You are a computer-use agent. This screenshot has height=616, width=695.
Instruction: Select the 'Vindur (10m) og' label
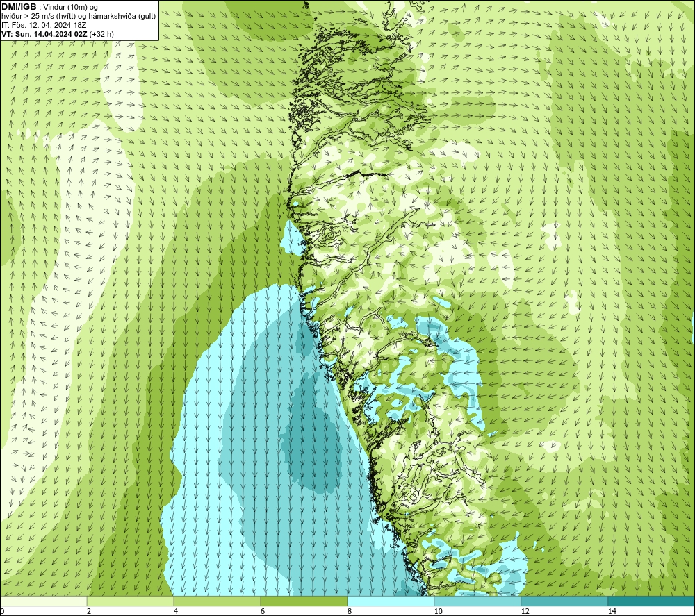tap(72, 8)
